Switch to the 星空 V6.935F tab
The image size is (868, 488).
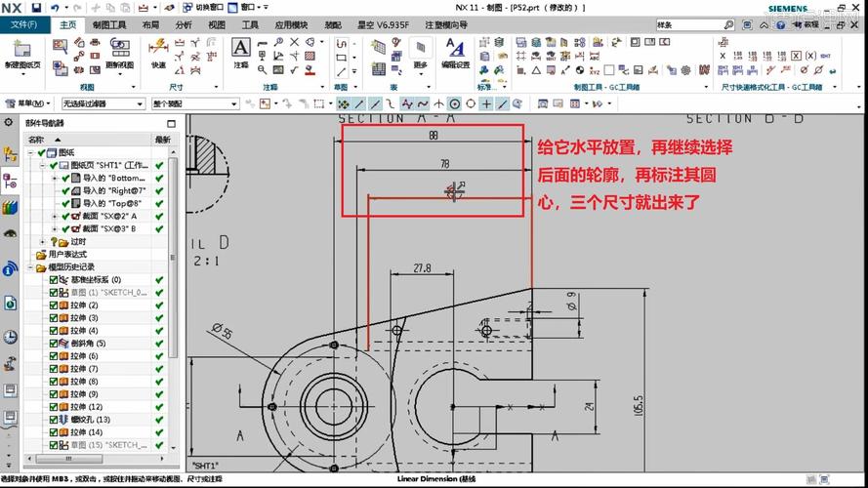pyautogui.click(x=383, y=25)
